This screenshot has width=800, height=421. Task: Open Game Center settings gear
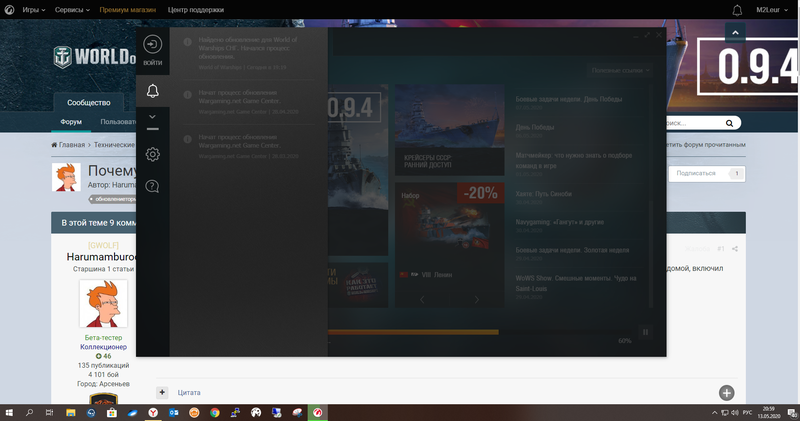[x=153, y=154]
